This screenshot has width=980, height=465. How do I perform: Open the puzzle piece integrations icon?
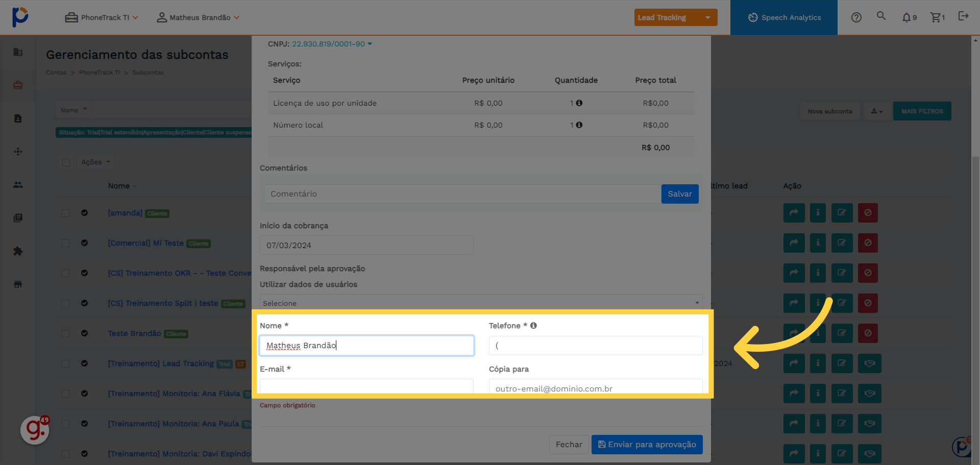[18, 251]
